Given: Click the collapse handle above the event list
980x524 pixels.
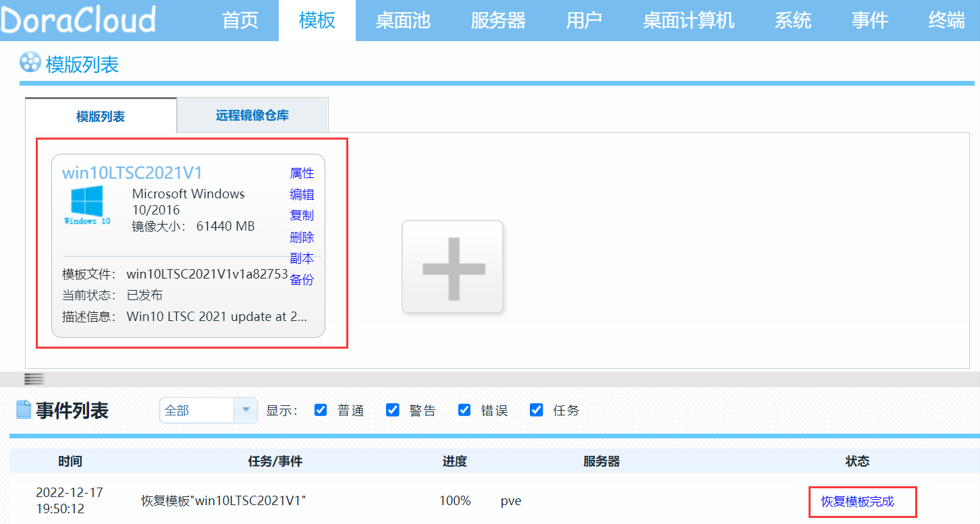Looking at the screenshot, I should point(34,379).
